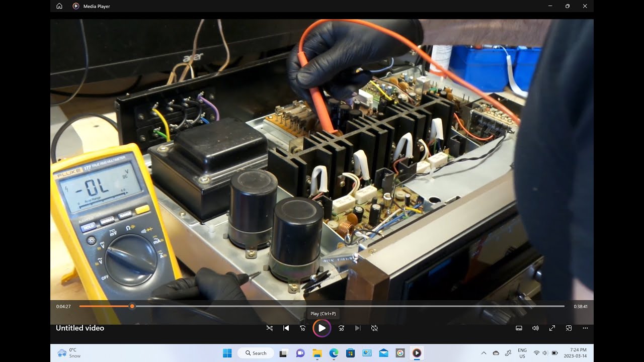Play the video
This screenshot has height=362, width=644.
[322, 328]
